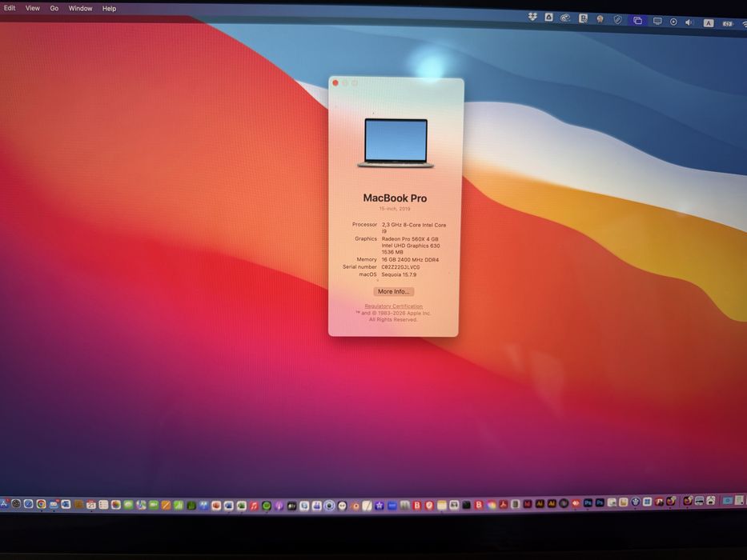Open the volume control in menu bar
Screen dimensions: 747x560
pos(689,22)
